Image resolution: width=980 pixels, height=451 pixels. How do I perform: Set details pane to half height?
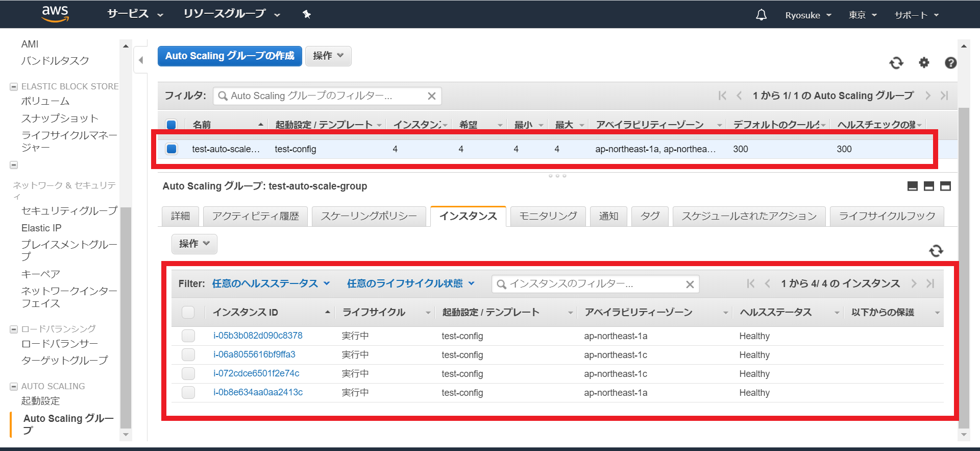point(929,186)
